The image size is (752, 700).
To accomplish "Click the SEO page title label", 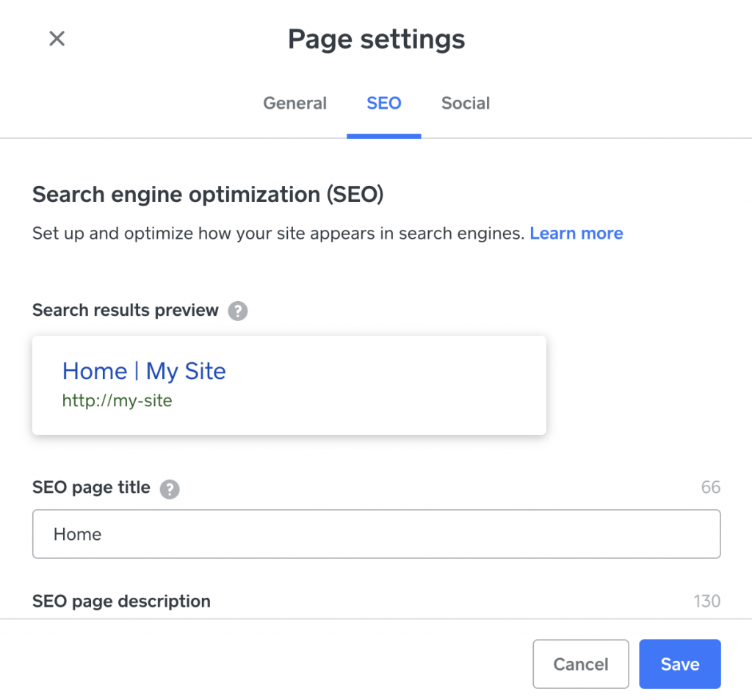I will pyautogui.click(x=91, y=488).
